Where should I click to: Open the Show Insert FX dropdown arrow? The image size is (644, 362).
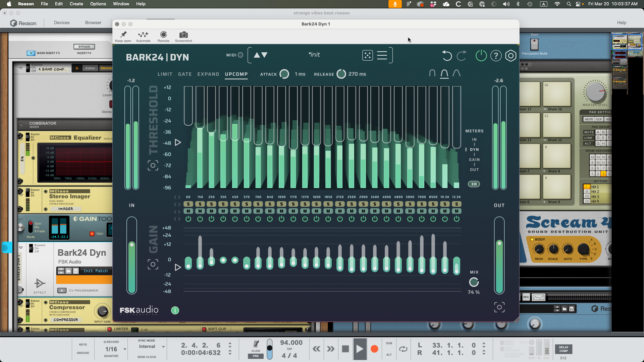(x=31, y=53)
